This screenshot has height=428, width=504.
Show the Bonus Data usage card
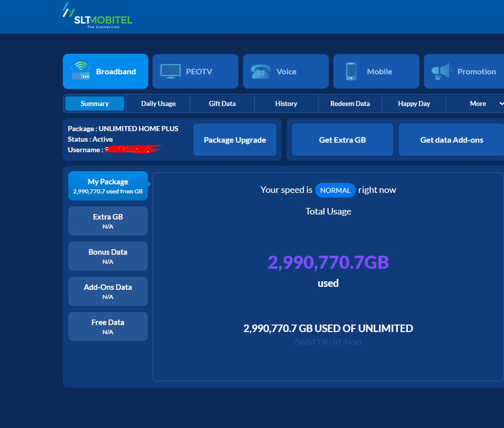(108, 256)
